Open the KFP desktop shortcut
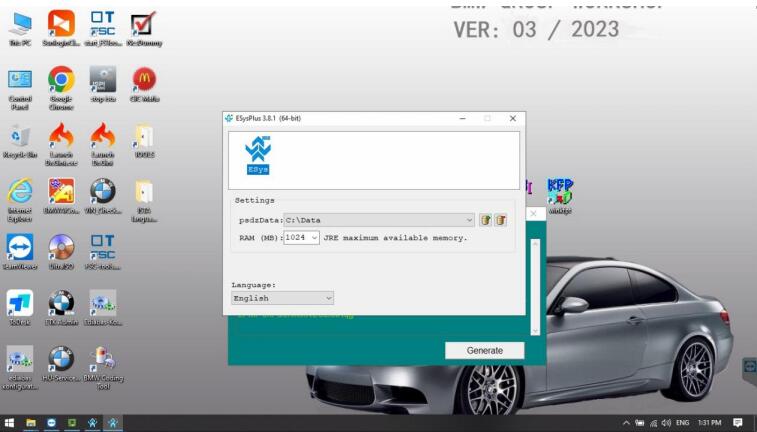The width and height of the screenshot is (757, 432). [560, 196]
